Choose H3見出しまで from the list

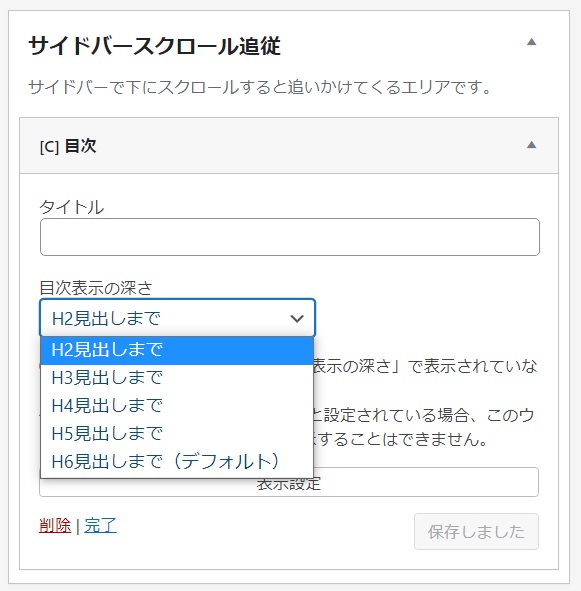(x=177, y=378)
